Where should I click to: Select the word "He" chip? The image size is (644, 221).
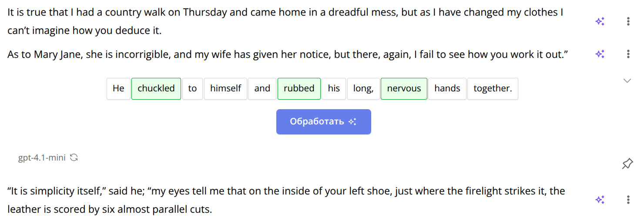(118, 88)
